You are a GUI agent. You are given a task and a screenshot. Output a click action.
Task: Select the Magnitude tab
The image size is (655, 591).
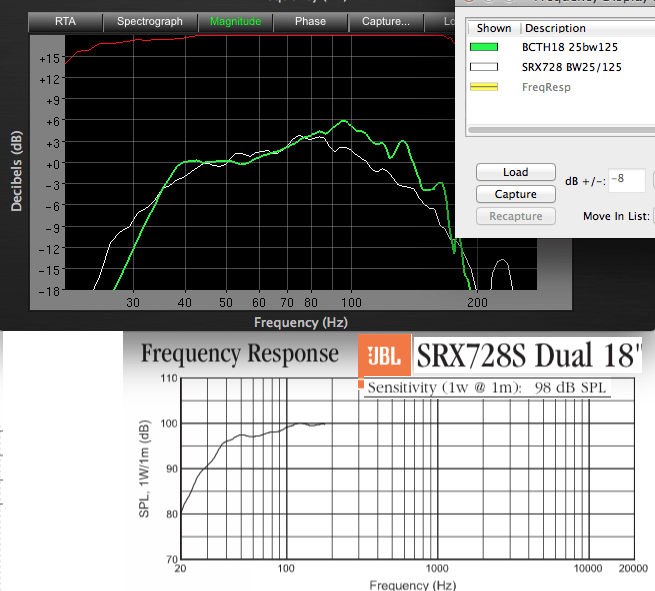[235, 22]
